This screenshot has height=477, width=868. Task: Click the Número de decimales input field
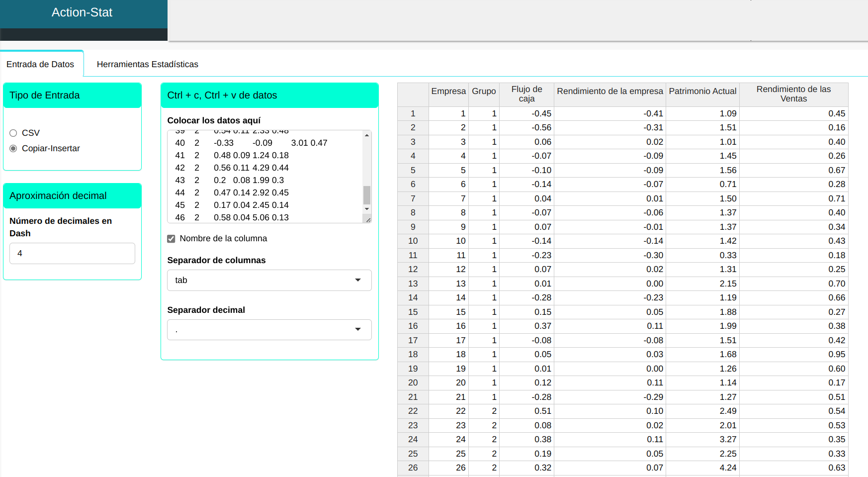72,253
